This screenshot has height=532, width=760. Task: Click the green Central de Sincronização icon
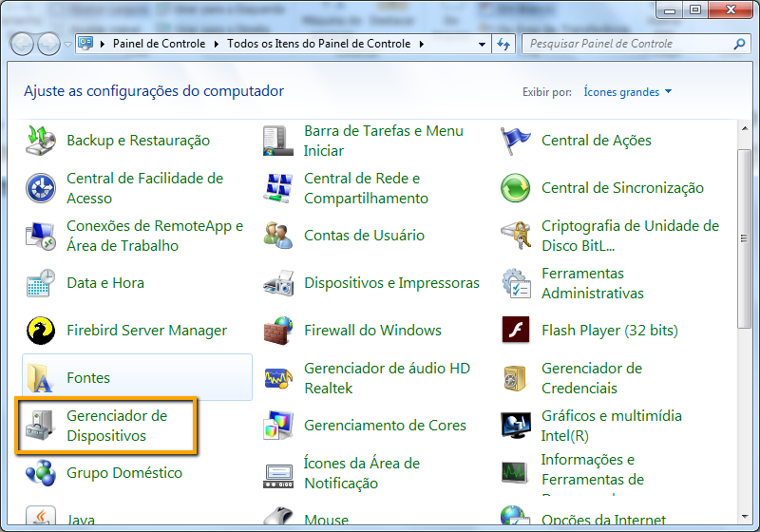tap(515, 188)
